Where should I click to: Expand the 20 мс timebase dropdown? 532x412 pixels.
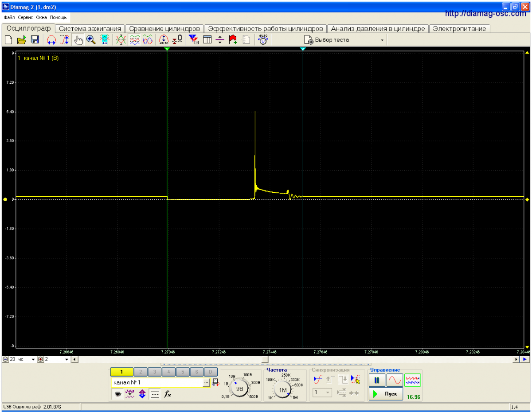click(33, 359)
